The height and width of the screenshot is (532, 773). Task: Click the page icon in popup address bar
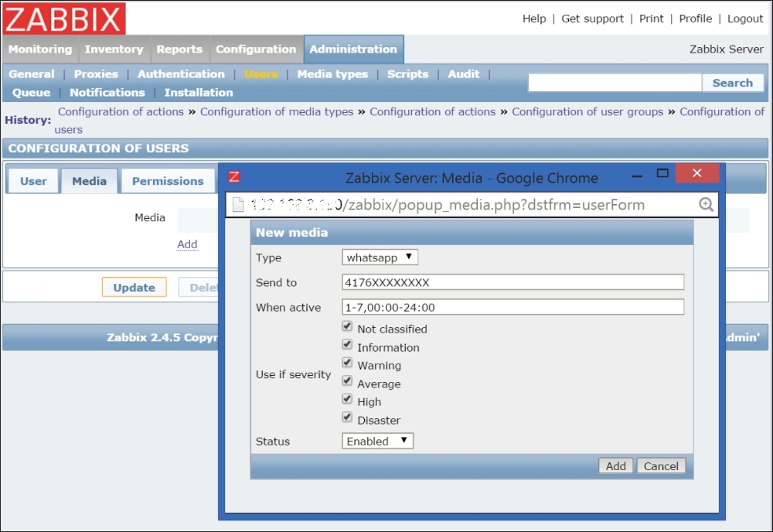(238, 205)
